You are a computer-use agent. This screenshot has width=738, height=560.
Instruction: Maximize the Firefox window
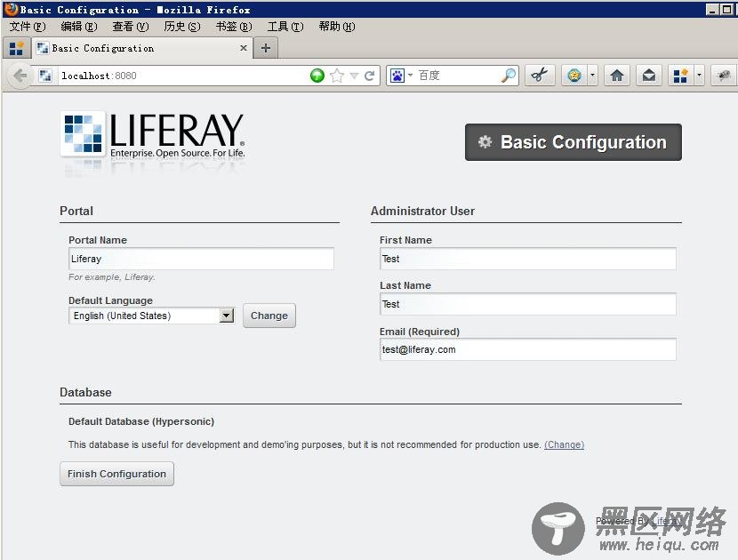click(726, 9)
